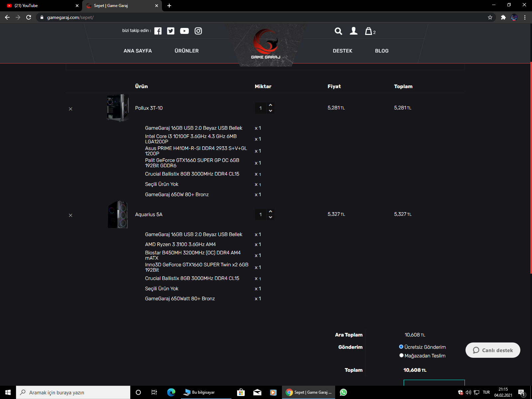Screen dimensions: 532x399
Task: Open Cortana circle icon on taskbar
Action: pyautogui.click(x=138, y=392)
